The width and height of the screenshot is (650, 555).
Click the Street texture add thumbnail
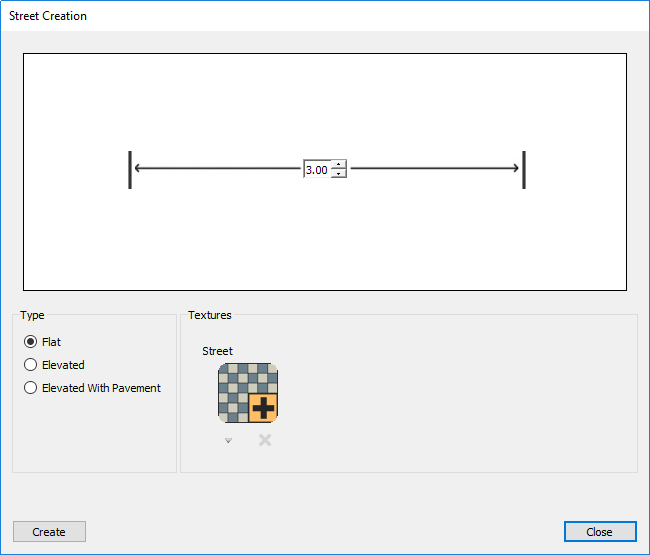pos(248,393)
